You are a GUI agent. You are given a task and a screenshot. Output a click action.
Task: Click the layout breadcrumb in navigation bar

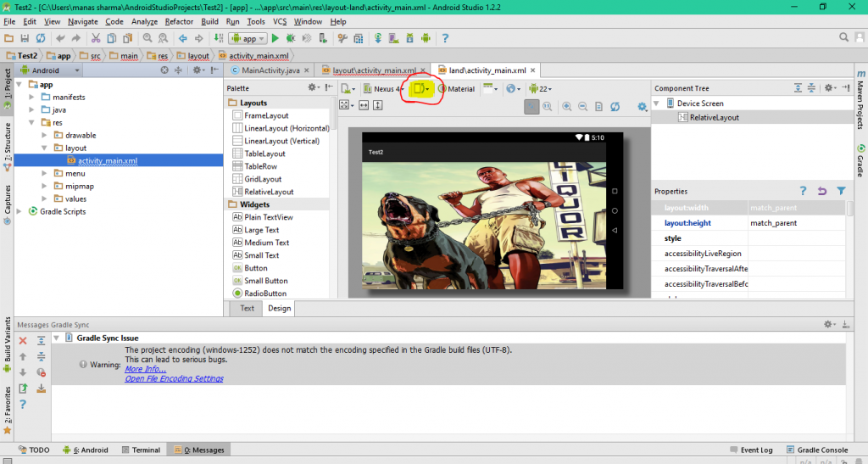192,55
